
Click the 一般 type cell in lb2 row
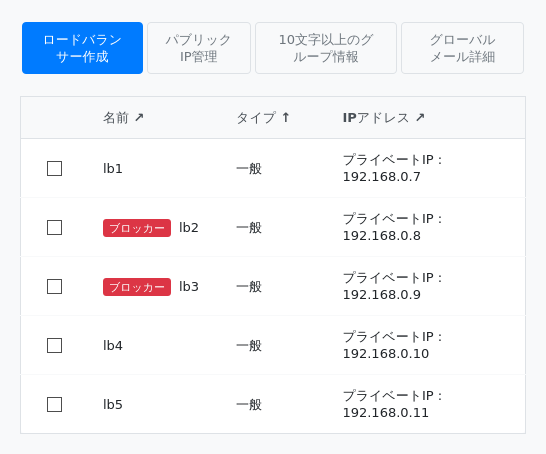[249, 227]
